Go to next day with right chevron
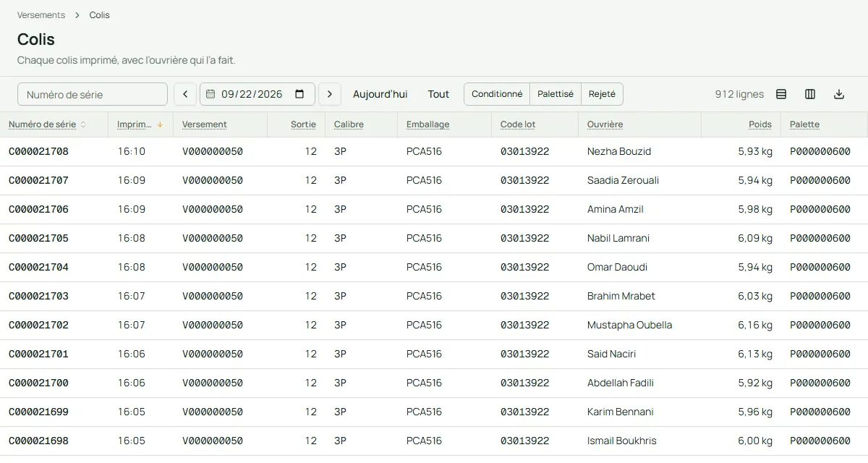The width and height of the screenshot is (868, 463). click(330, 94)
